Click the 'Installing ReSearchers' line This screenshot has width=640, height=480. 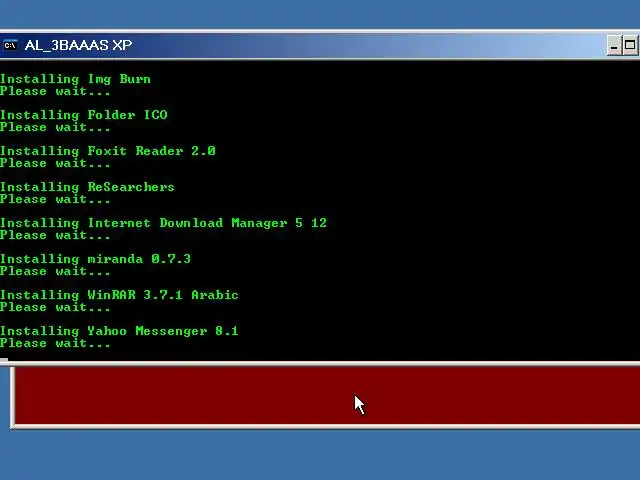(x=87, y=187)
